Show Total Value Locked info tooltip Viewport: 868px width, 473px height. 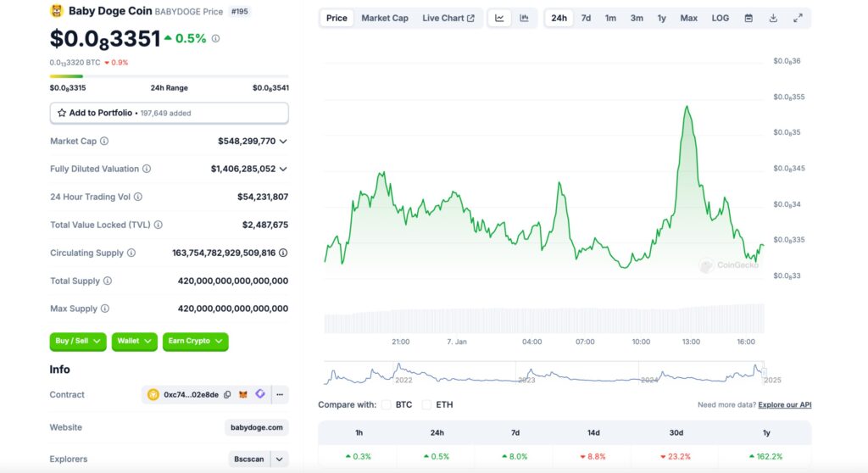[159, 225]
